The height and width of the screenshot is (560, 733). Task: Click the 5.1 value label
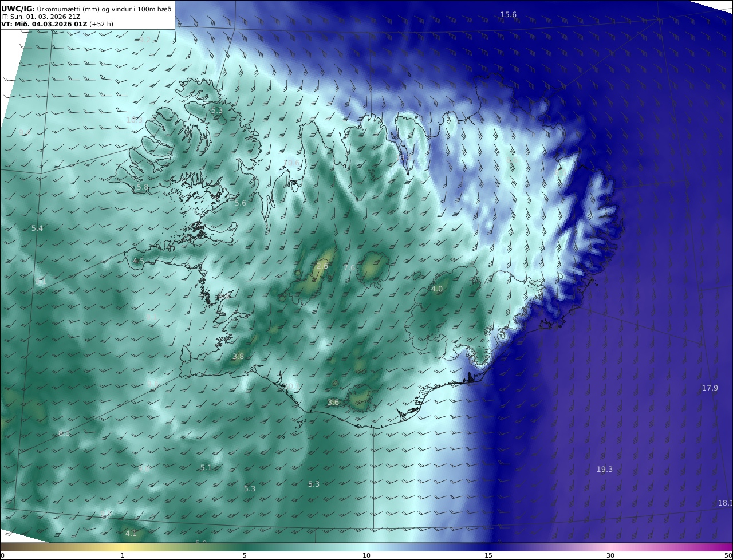(206, 468)
